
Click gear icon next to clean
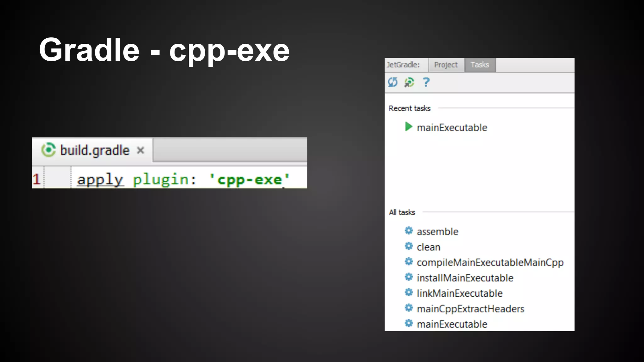tap(408, 246)
